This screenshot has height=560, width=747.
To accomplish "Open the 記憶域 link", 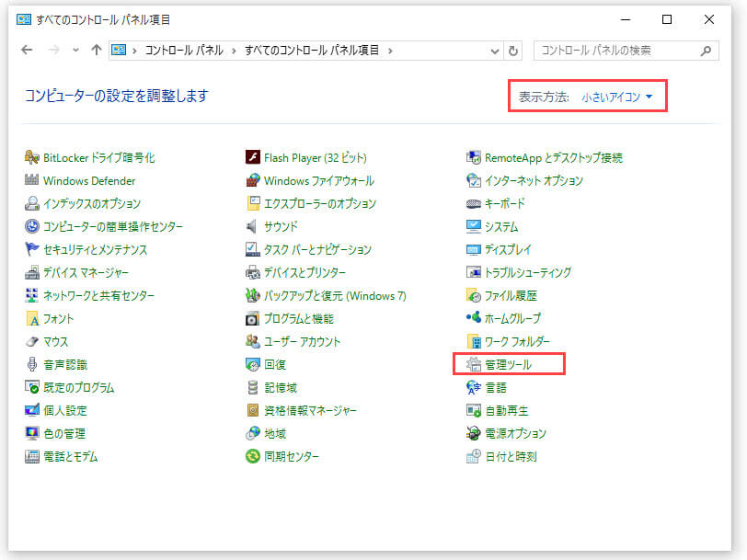I will 281,387.
